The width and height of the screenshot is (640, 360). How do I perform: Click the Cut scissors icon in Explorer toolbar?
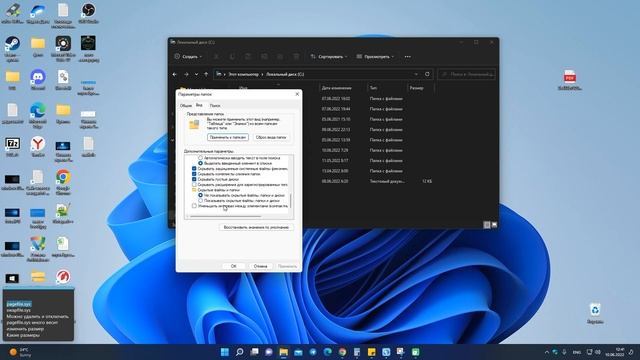(x=216, y=57)
